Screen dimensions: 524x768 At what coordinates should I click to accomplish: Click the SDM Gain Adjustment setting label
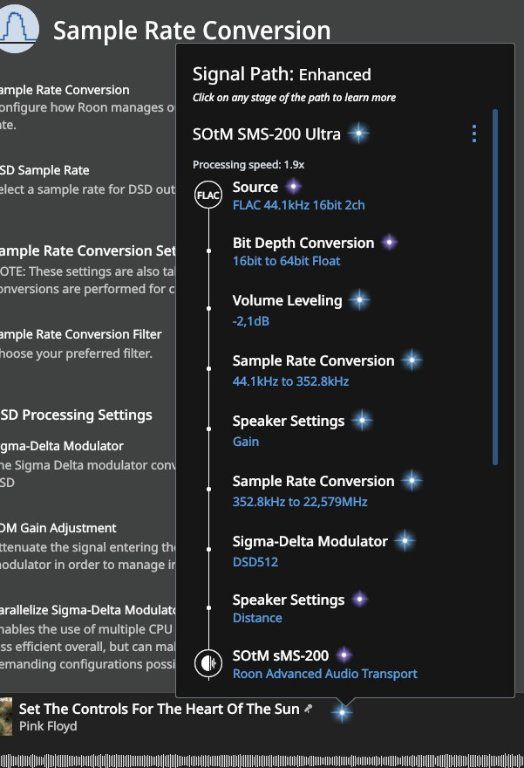58,528
